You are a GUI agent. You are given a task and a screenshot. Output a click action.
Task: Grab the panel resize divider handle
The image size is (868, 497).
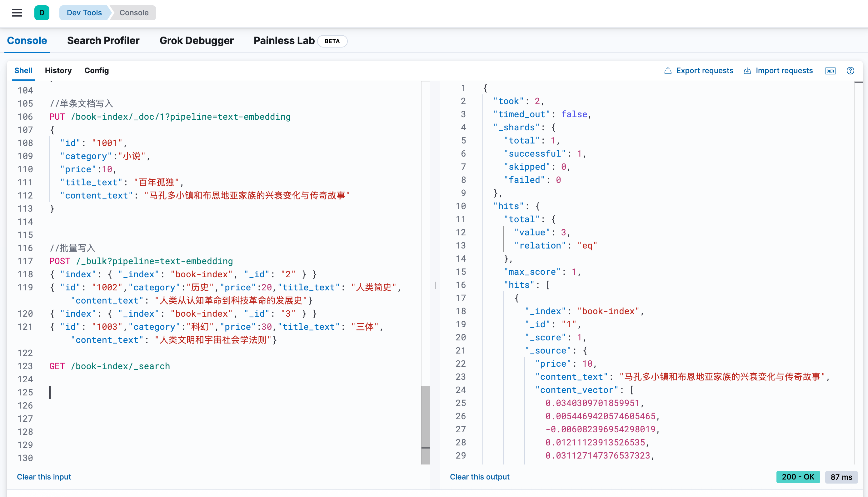tap(435, 285)
